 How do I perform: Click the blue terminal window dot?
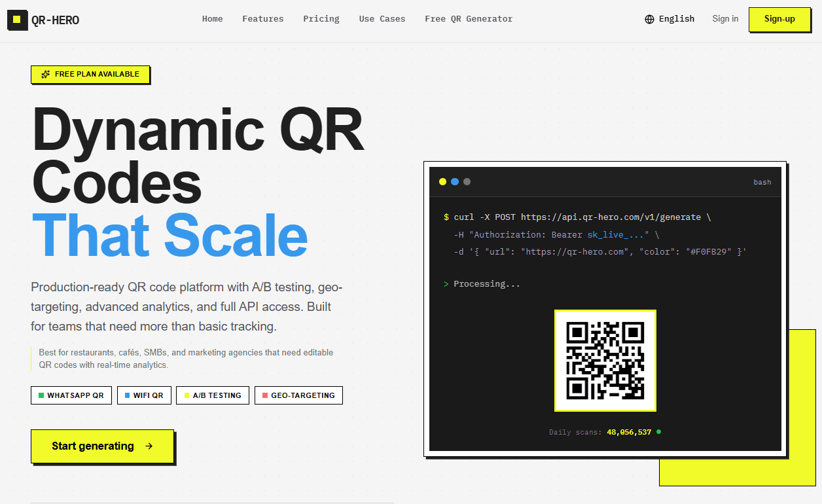click(455, 181)
